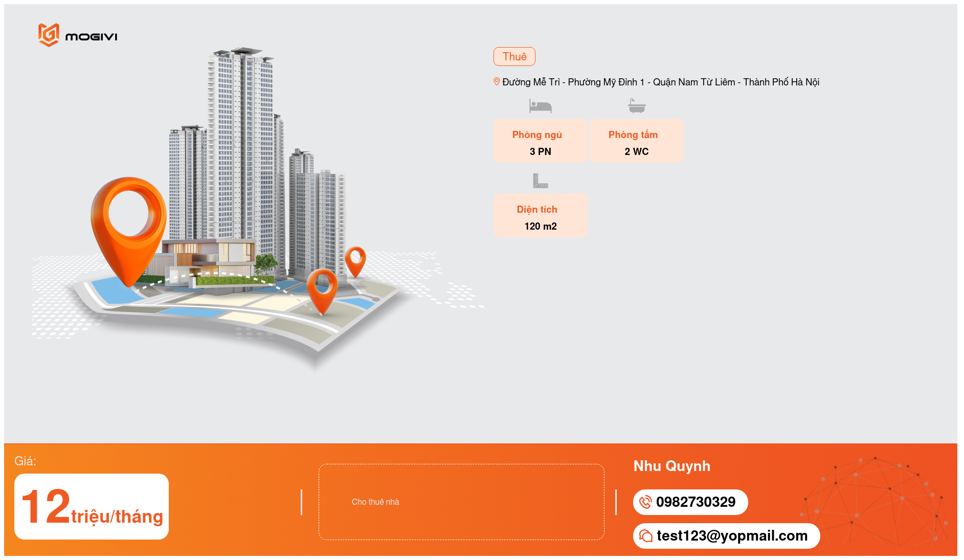Click the Cho thuê nhà description box
Screen dimensions: 964x560
click(461, 502)
